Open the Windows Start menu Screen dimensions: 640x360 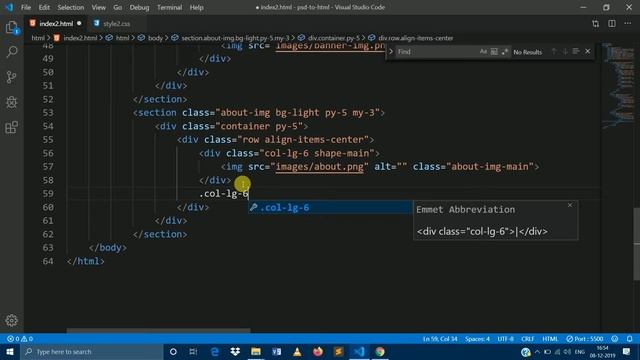(10, 351)
